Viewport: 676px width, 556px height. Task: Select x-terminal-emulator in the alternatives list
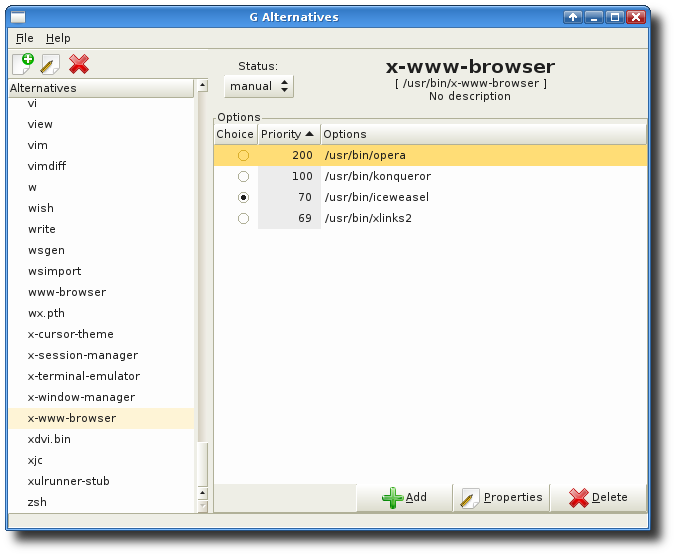tap(84, 376)
